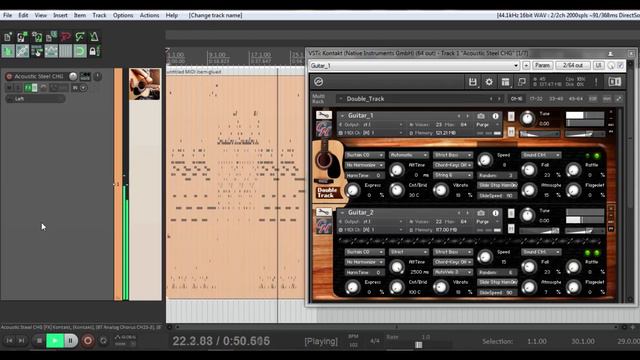This screenshot has width=640, height=360.
Task: Click Kontakt minimized view icon
Action: [521, 82]
